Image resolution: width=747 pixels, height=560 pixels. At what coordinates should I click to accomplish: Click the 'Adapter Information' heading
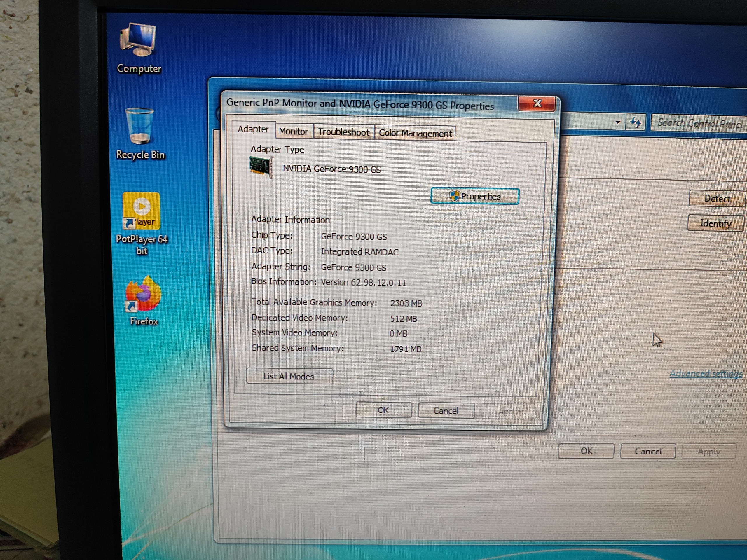[x=290, y=219]
